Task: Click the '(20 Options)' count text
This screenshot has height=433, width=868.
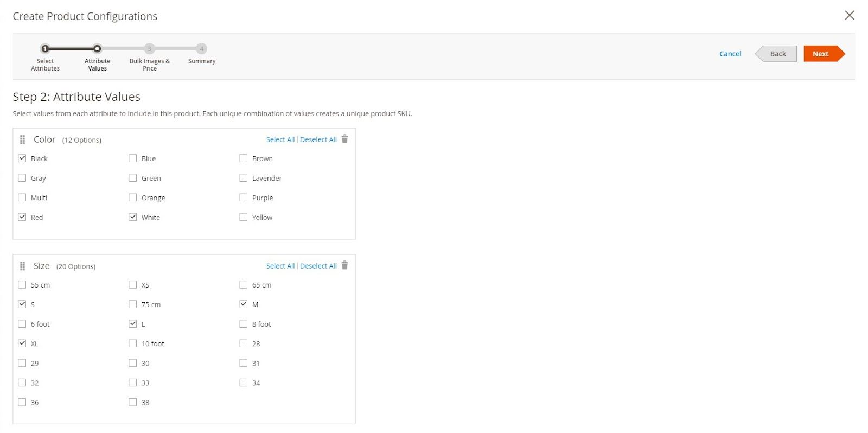Action: pyautogui.click(x=76, y=266)
